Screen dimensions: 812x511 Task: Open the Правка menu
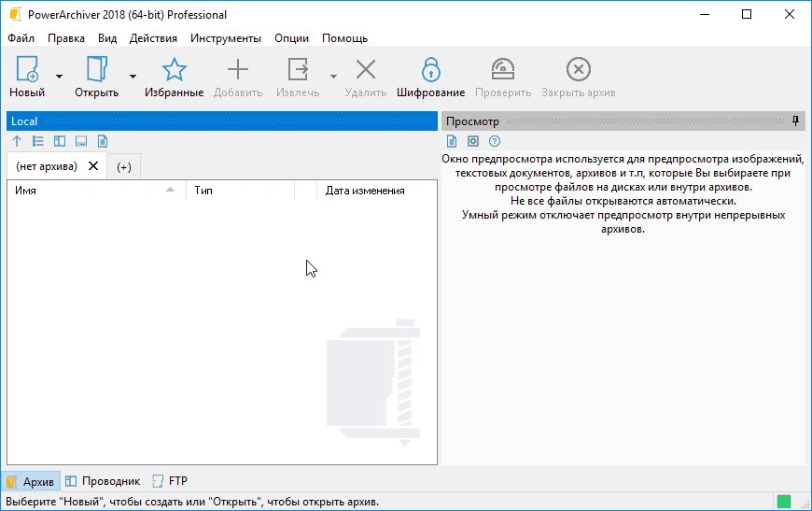pyautogui.click(x=66, y=38)
